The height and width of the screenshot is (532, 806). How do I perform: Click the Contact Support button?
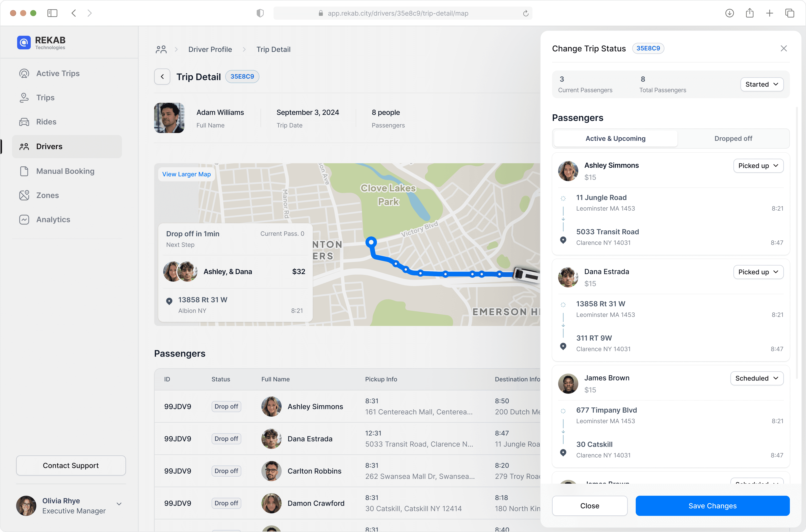[71, 465]
